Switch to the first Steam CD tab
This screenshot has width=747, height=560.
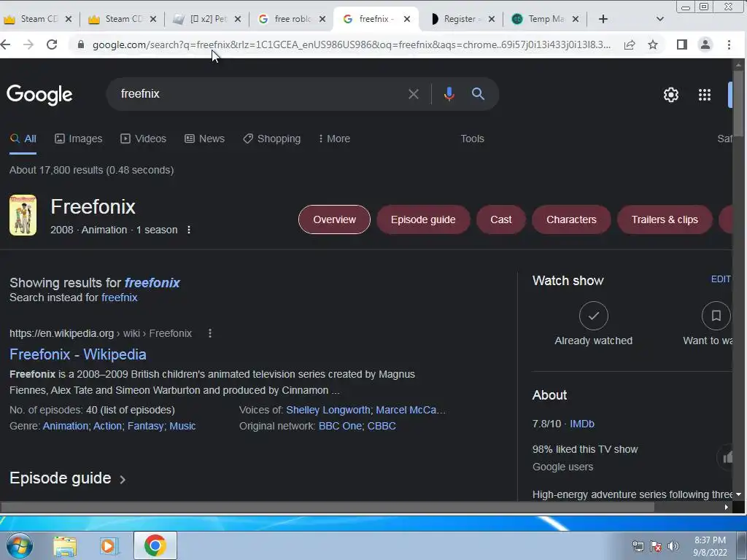(36, 19)
